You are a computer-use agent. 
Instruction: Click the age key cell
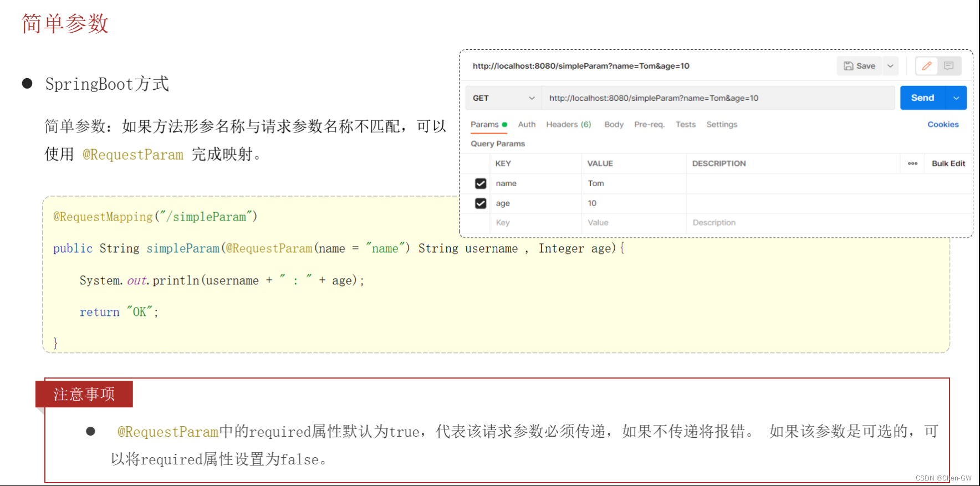535,203
